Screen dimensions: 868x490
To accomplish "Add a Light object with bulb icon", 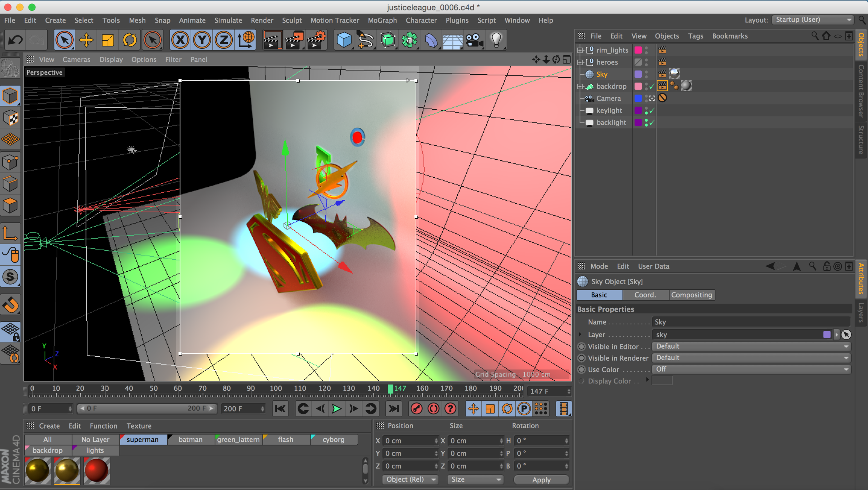I will click(x=496, y=40).
